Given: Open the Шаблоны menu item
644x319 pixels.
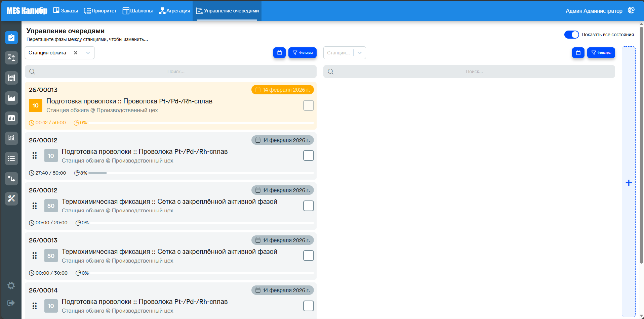Looking at the screenshot, I should (137, 11).
